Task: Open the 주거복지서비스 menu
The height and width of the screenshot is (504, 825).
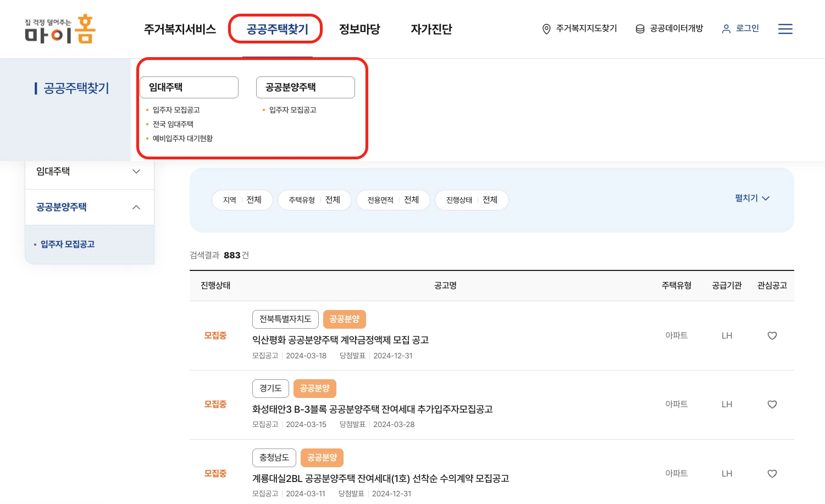Action: click(180, 29)
